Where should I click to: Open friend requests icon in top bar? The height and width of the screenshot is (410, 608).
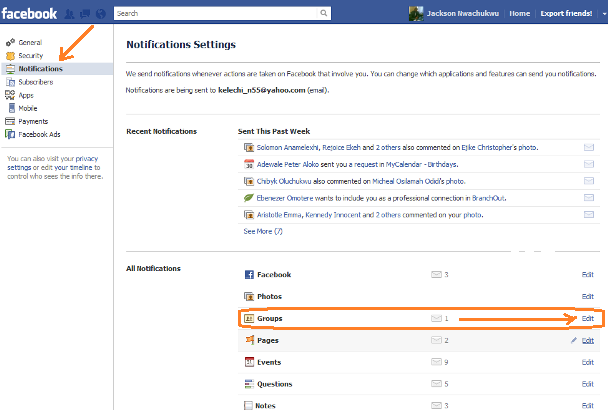[69, 14]
